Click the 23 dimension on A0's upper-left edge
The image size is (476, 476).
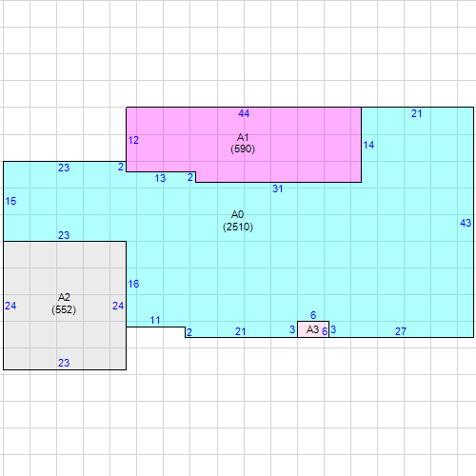(64, 168)
